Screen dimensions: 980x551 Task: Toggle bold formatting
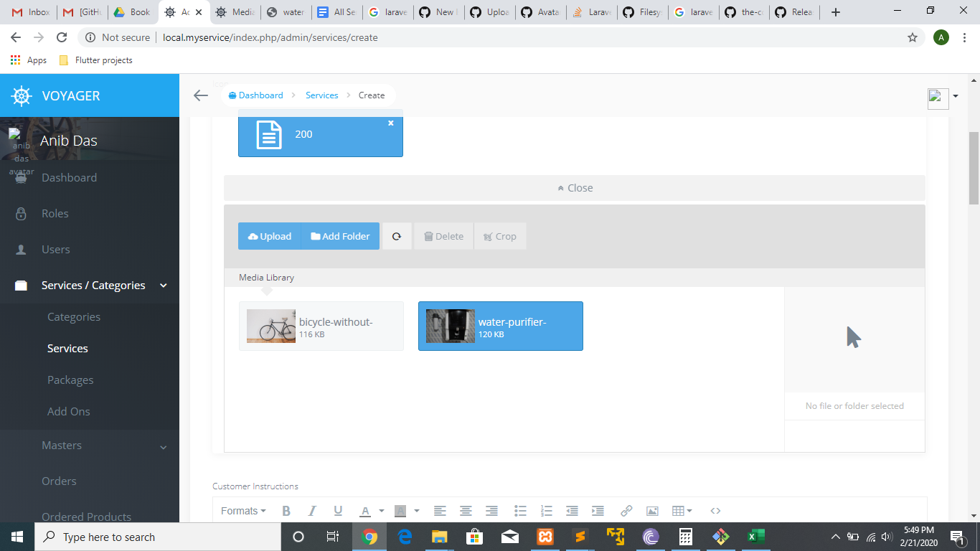(x=286, y=510)
